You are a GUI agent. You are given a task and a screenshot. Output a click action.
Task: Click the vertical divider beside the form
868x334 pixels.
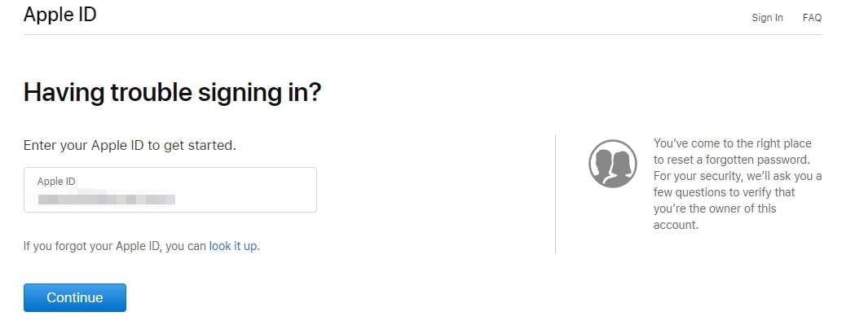click(555, 194)
